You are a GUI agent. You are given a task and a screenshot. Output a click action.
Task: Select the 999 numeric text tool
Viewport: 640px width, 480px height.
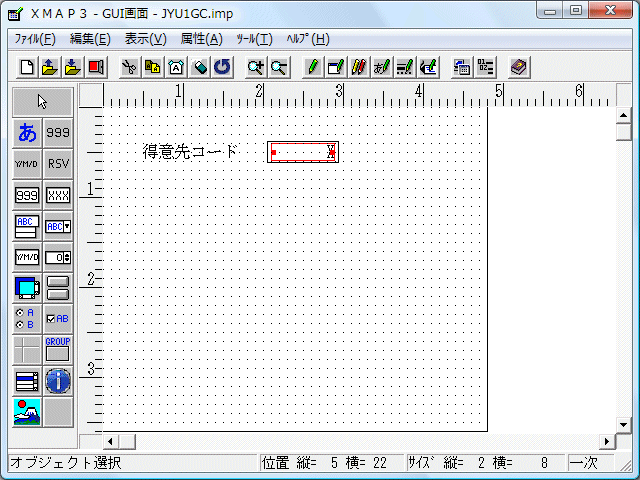pos(58,133)
